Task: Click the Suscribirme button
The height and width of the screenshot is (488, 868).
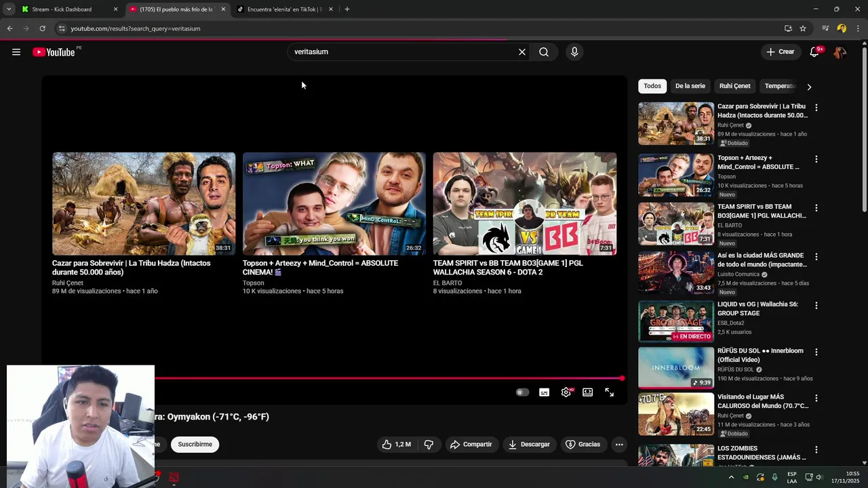Action: click(195, 445)
